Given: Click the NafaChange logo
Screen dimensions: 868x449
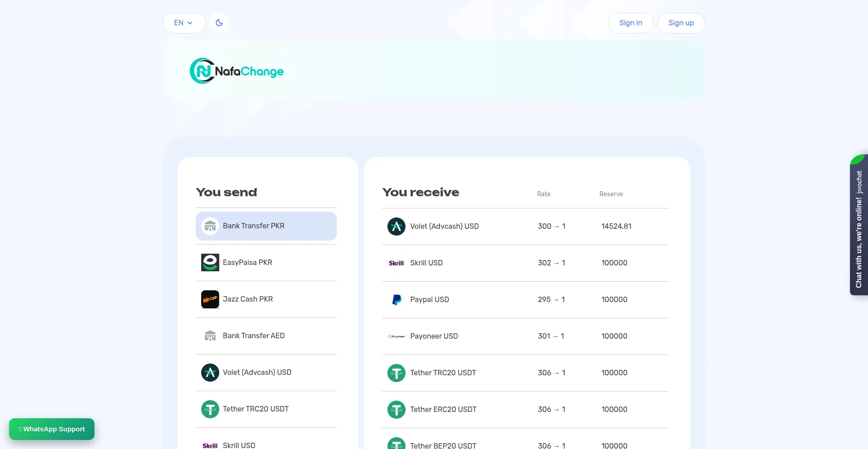Looking at the screenshot, I should (236, 71).
